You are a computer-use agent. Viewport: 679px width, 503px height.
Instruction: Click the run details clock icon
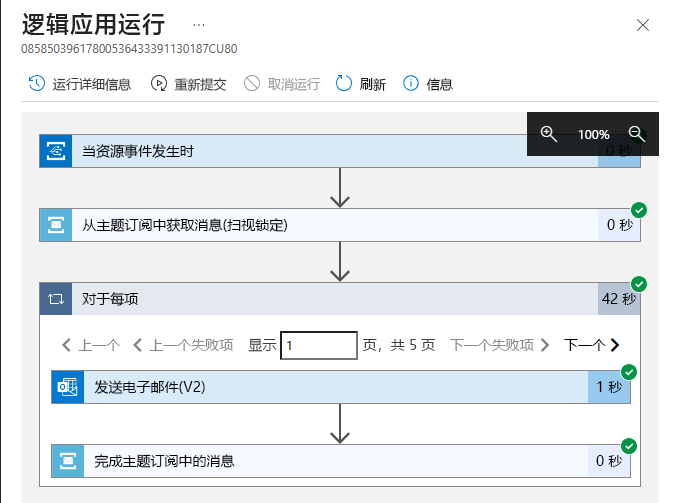point(37,83)
